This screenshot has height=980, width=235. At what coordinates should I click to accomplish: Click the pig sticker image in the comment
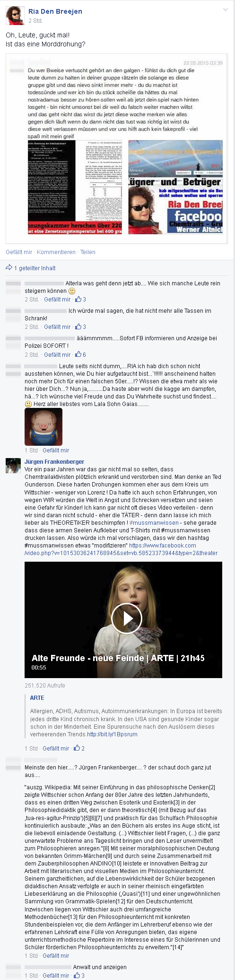click(x=44, y=427)
